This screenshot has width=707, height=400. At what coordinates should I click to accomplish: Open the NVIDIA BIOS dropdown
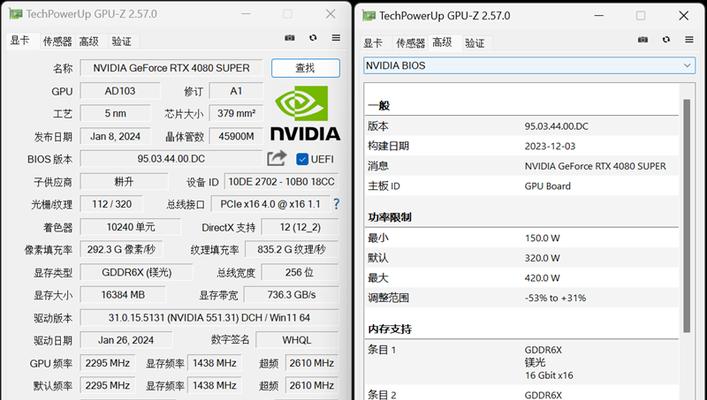coord(529,66)
